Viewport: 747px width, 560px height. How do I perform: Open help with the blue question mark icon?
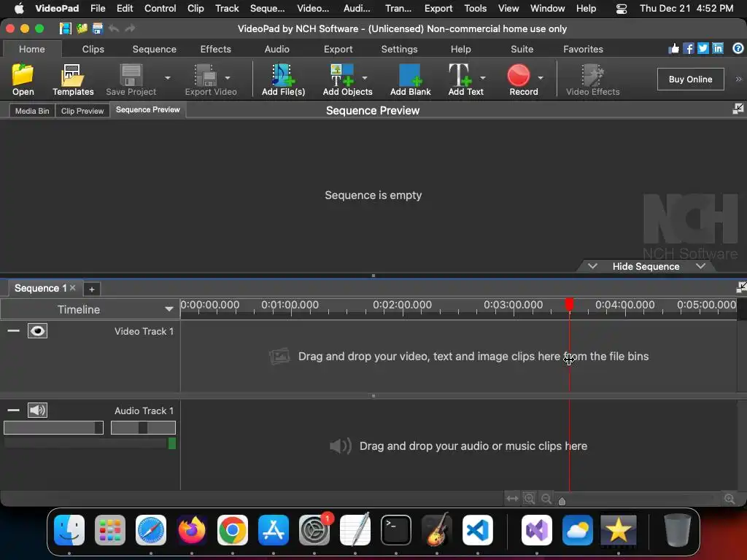pos(738,49)
